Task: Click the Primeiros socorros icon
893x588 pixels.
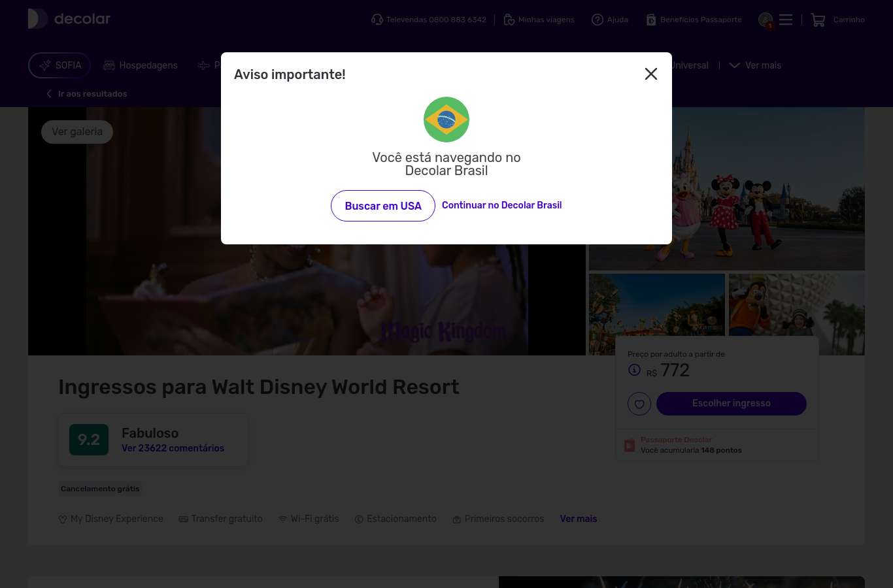Action: coord(457,519)
